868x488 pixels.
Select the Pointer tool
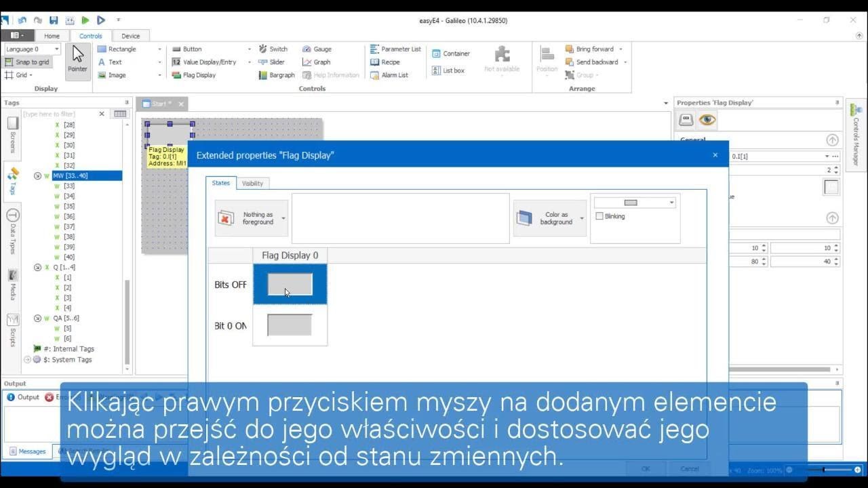tap(77, 61)
